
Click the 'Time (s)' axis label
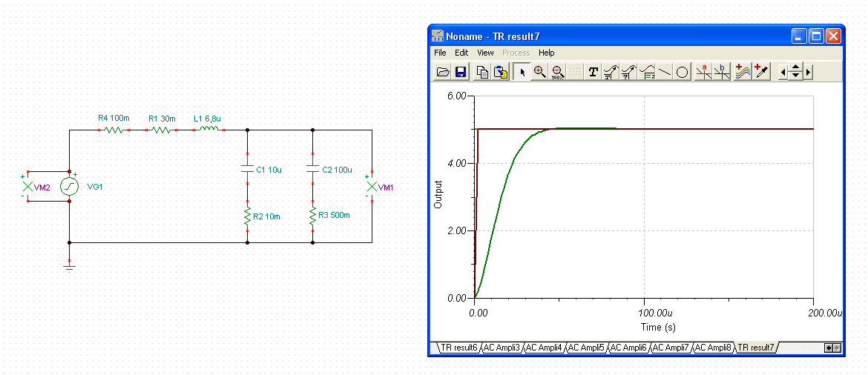(x=658, y=327)
